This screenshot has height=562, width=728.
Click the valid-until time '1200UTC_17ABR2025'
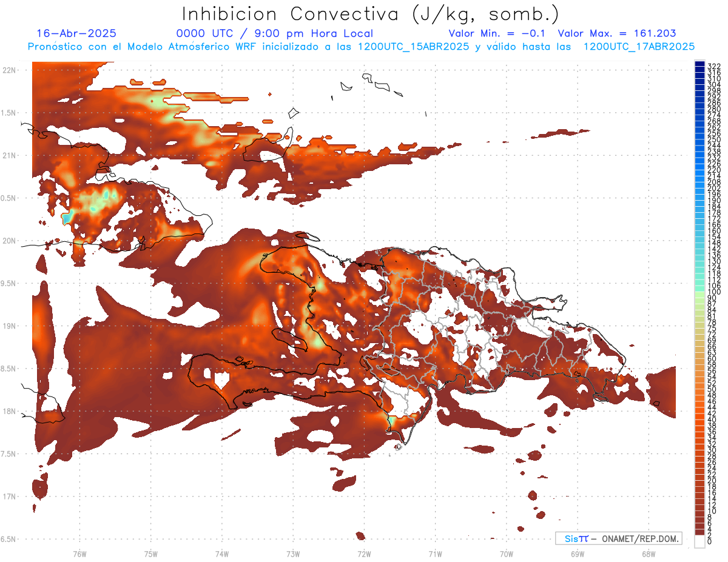(639, 46)
